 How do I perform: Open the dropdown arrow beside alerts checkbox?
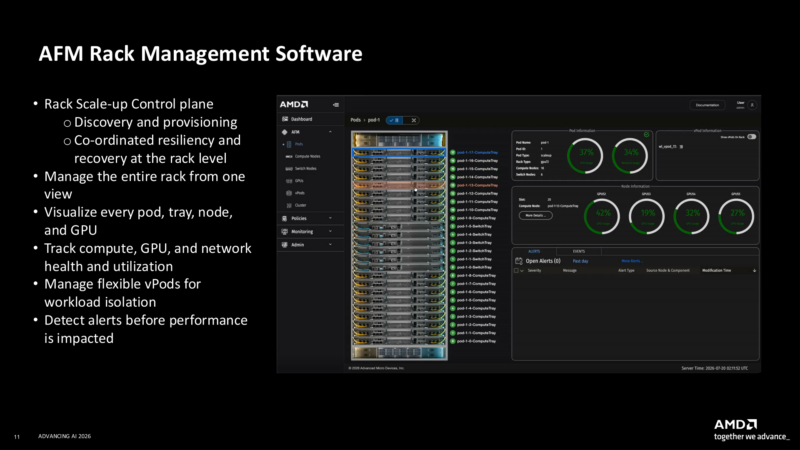click(x=522, y=271)
